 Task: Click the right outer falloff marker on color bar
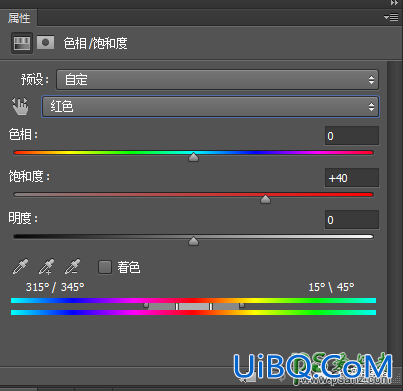(x=242, y=305)
